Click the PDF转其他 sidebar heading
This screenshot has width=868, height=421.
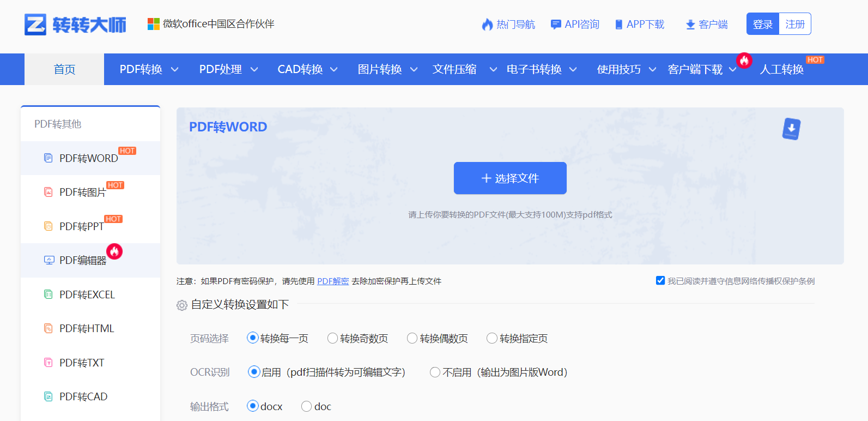58,124
